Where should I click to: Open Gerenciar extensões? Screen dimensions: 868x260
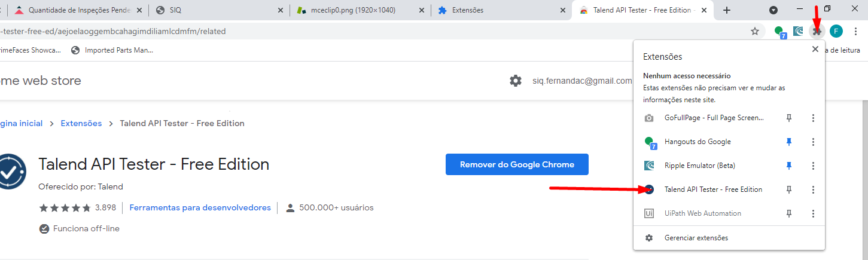(729, 238)
